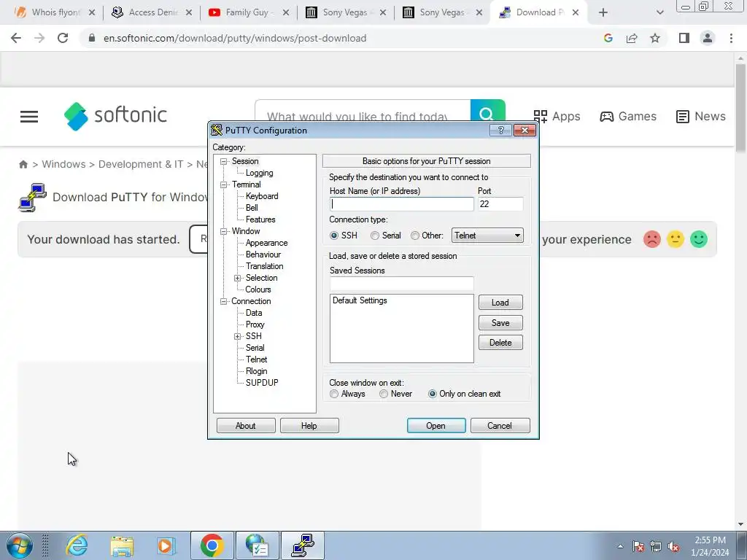Open the Chrome side panel
Screen dimensions: 747x560
[684, 38]
